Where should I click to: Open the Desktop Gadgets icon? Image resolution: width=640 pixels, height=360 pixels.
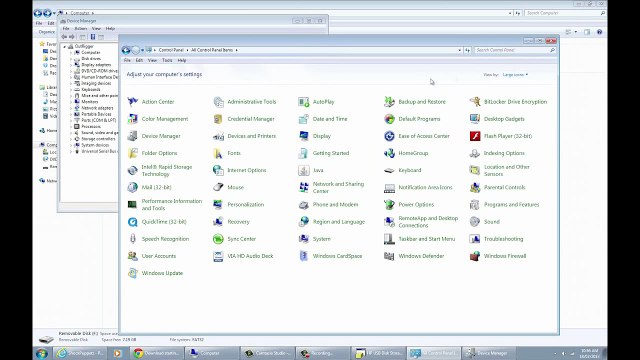(x=475, y=119)
